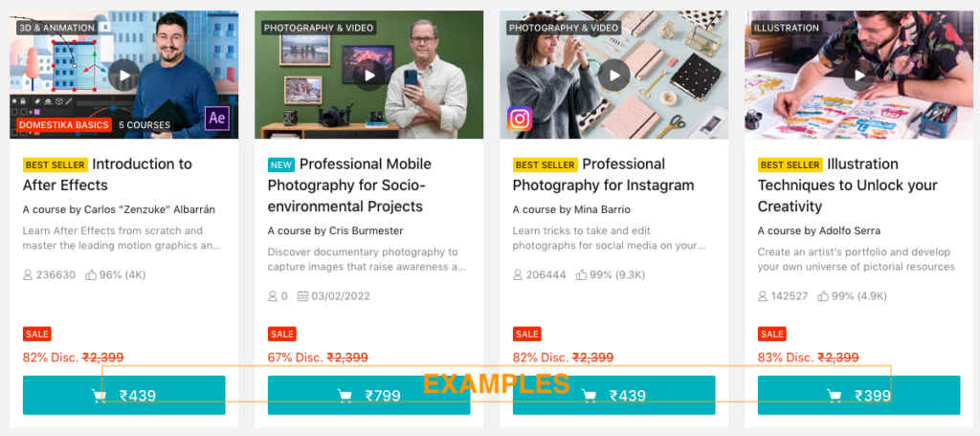980x436 pixels.
Task: Play the Photography for Instagram preview video
Action: tap(613, 76)
